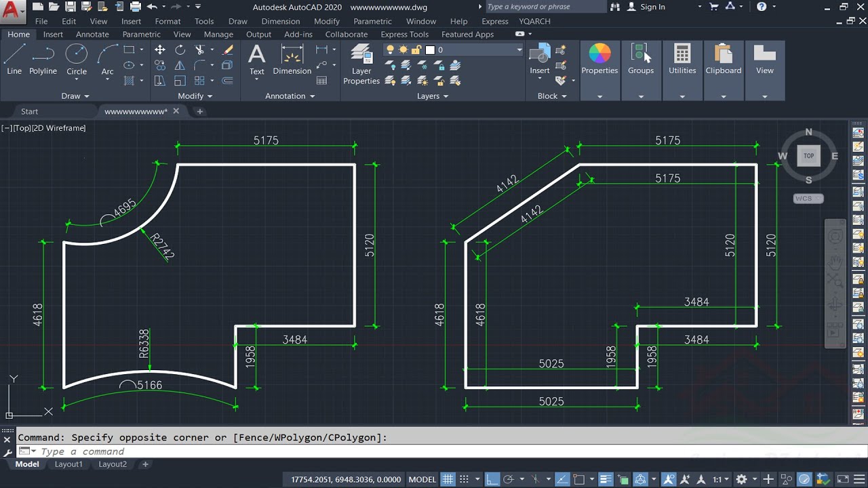Click the Hatch tool icon
Screen dimensions: 868x488
pos(129,81)
